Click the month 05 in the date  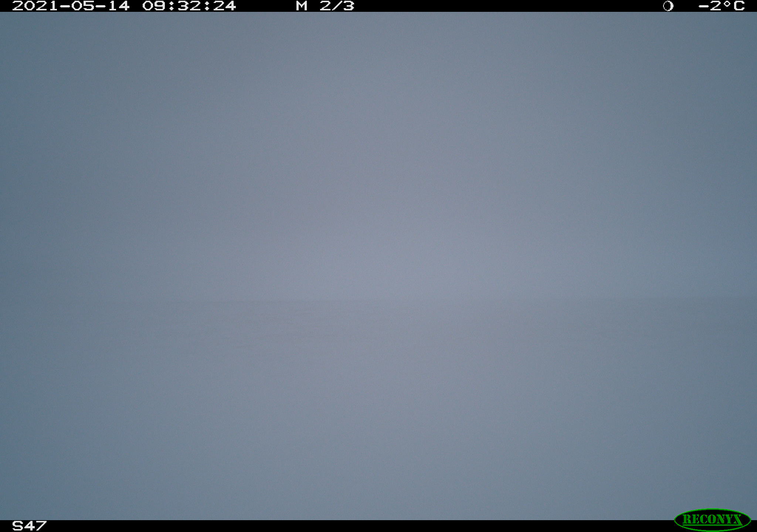pyautogui.click(x=83, y=6)
